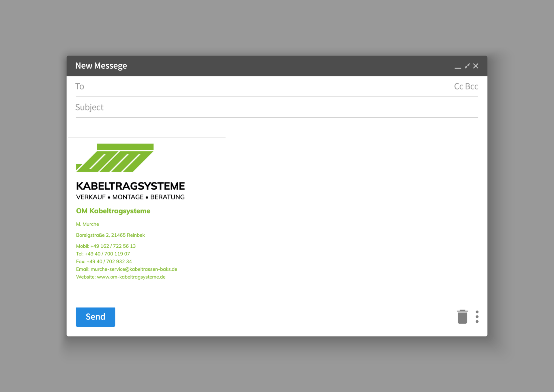Discard draft with the trash icon

(x=462, y=317)
